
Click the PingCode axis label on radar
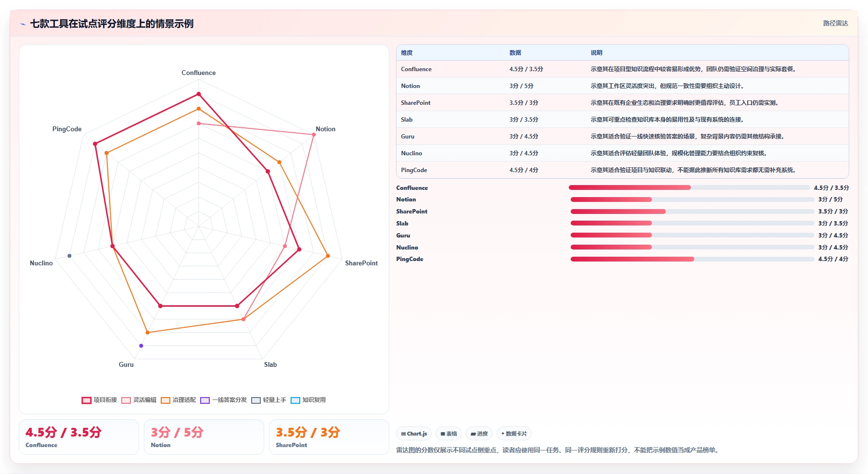click(x=67, y=129)
